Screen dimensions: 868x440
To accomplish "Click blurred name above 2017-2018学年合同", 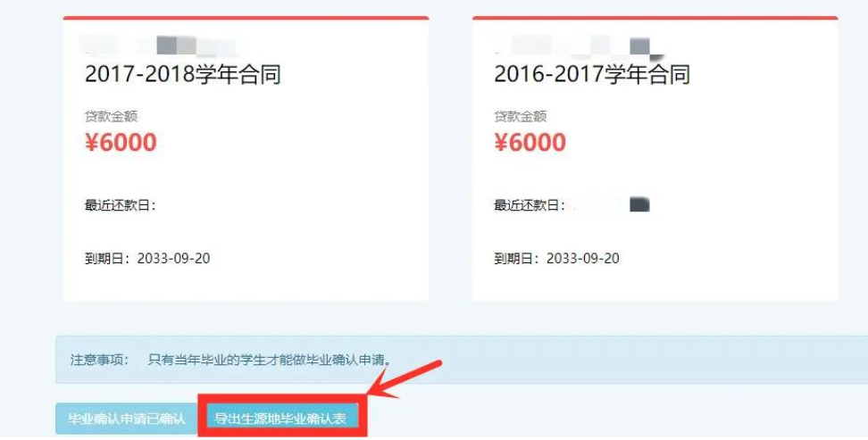I will pos(158,46).
